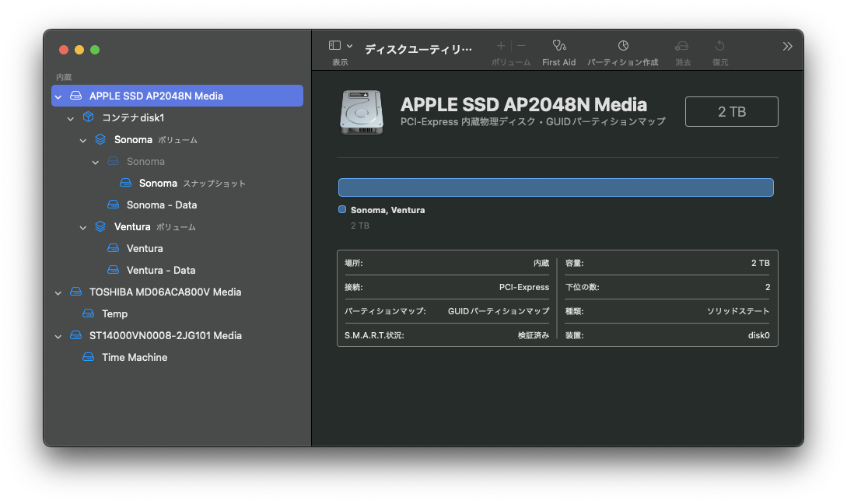Open the partition pie chart tool
The image size is (847, 504).
tap(623, 46)
